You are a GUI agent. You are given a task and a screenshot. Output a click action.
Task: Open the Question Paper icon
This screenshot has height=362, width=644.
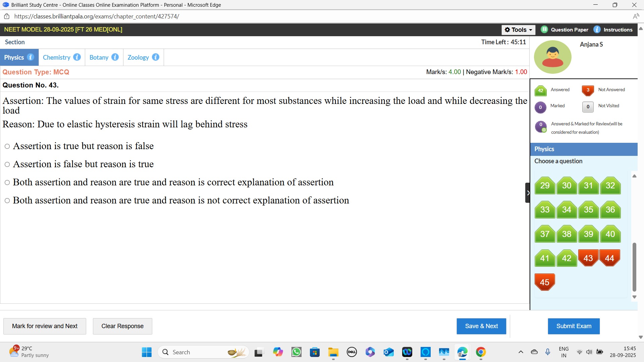(544, 29)
